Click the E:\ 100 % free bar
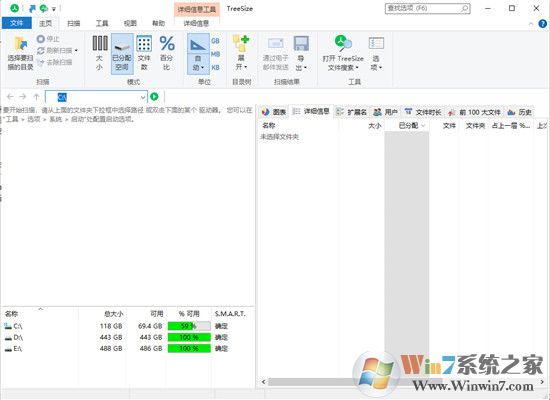The height and width of the screenshot is (400, 550). click(189, 349)
